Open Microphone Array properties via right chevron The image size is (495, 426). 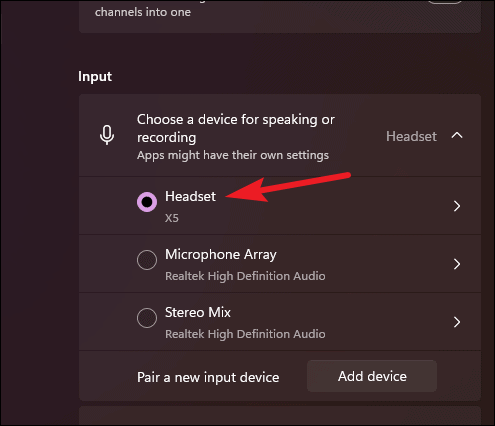pos(457,264)
